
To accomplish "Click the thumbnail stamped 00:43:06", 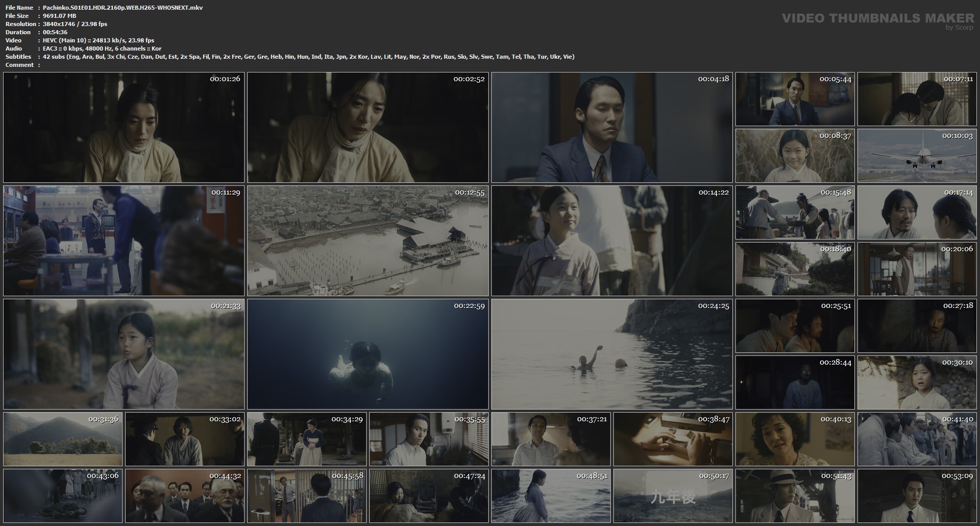I will coord(63,496).
